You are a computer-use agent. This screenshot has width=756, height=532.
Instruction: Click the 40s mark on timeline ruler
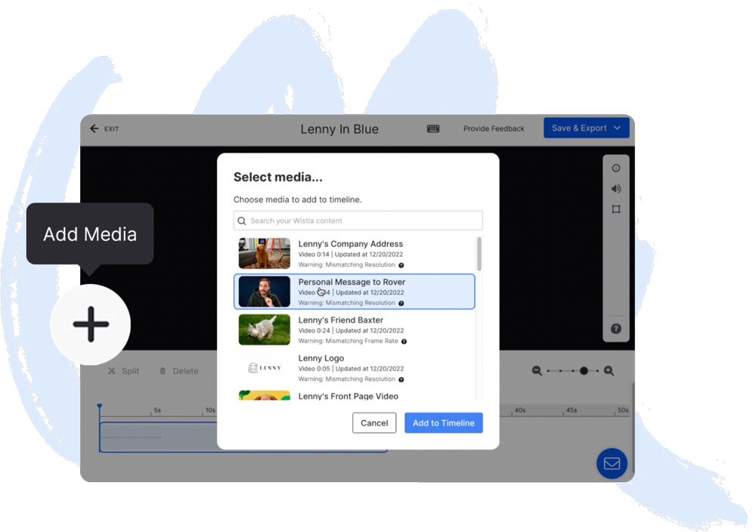pos(520,410)
